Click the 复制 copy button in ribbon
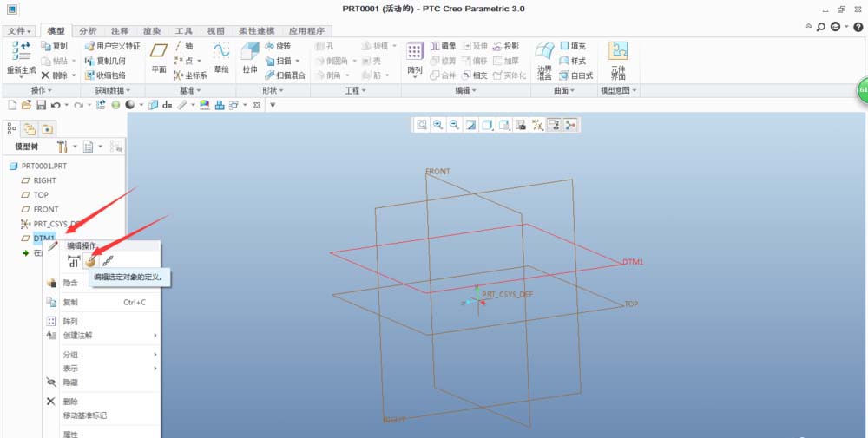Image resolution: width=868 pixels, height=438 pixels. click(54, 46)
